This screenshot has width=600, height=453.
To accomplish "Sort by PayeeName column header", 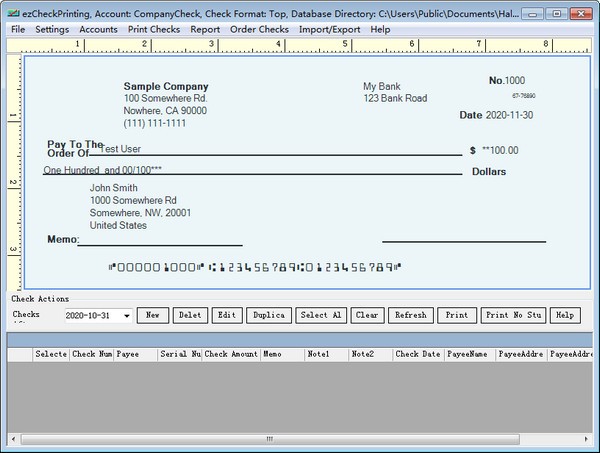I will click(470, 354).
